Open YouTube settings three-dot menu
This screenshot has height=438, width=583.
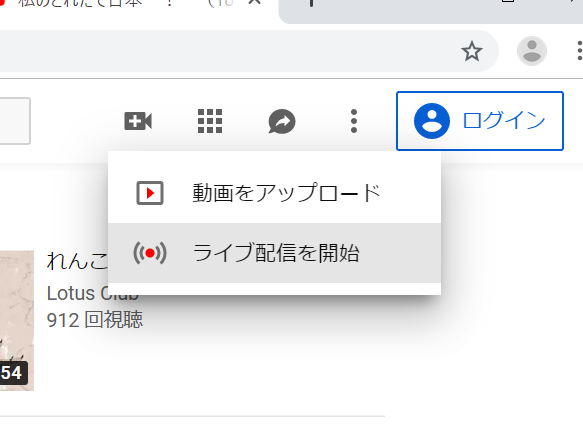pyautogui.click(x=354, y=121)
